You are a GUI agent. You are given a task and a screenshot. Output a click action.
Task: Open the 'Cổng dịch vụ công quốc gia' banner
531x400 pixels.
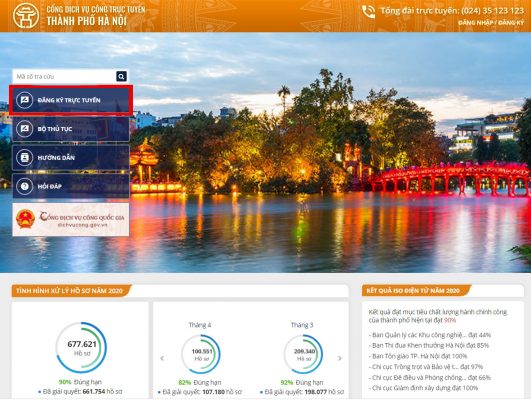click(x=71, y=219)
